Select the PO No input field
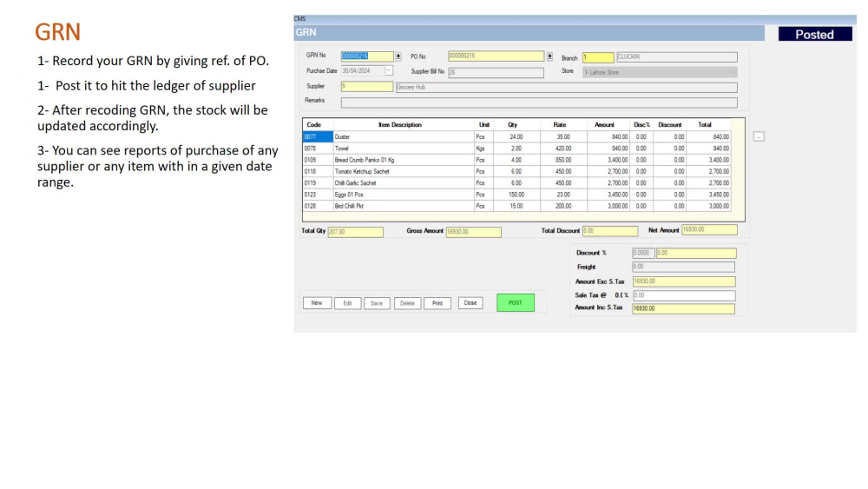The height and width of the screenshot is (489, 868). [496, 56]
